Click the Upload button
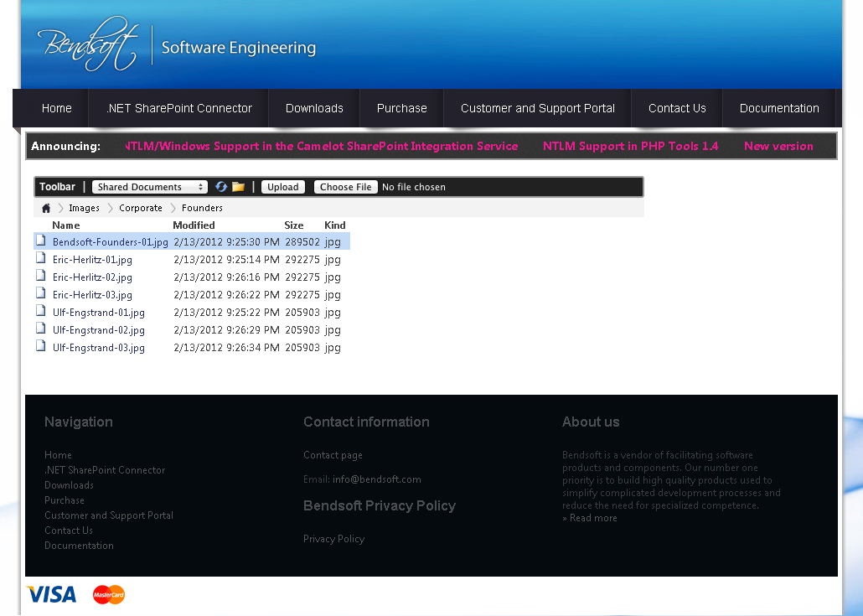 pos(283,187)
